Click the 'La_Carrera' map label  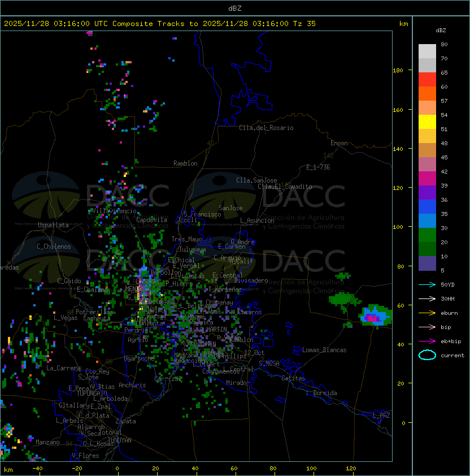click(63, 368)
